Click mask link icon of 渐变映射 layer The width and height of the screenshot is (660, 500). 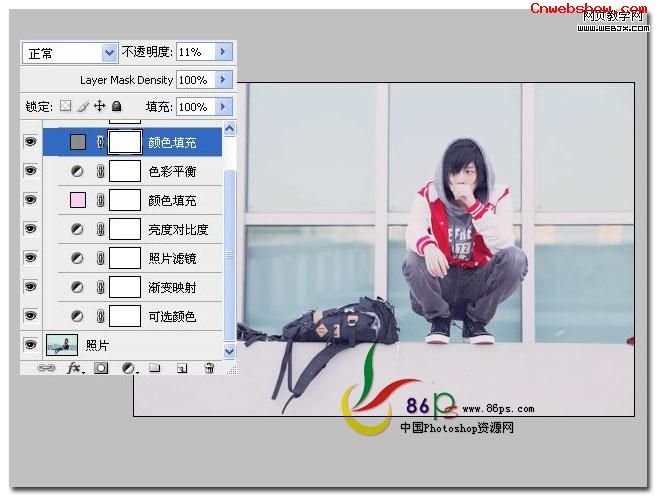point(100,287)
